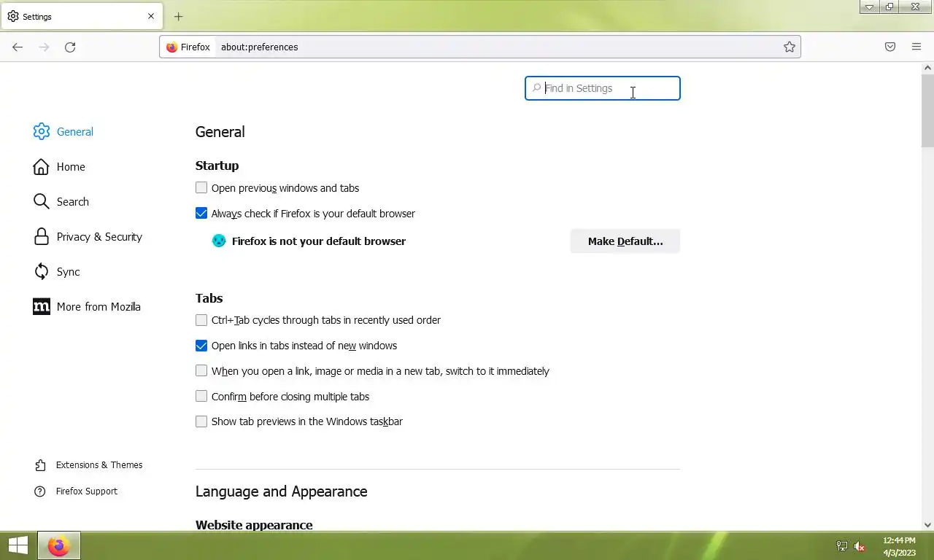Click the General gear icon in sidebar
This screenshot has height=560, width=934.
[x=42, y=131]
